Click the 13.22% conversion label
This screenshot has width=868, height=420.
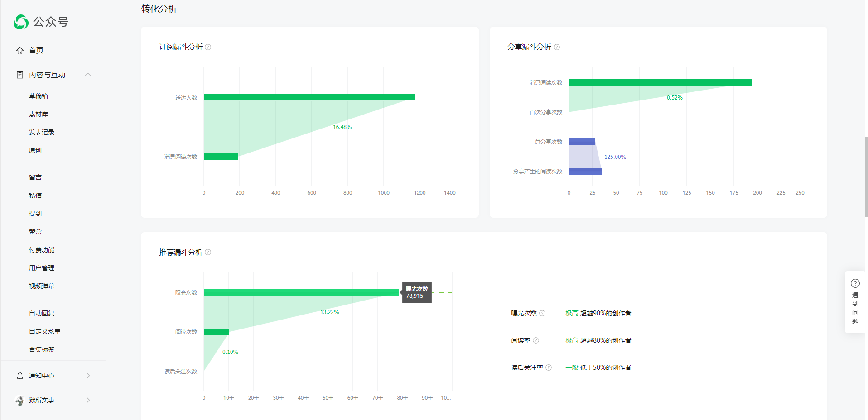click(x=330, y=312)
